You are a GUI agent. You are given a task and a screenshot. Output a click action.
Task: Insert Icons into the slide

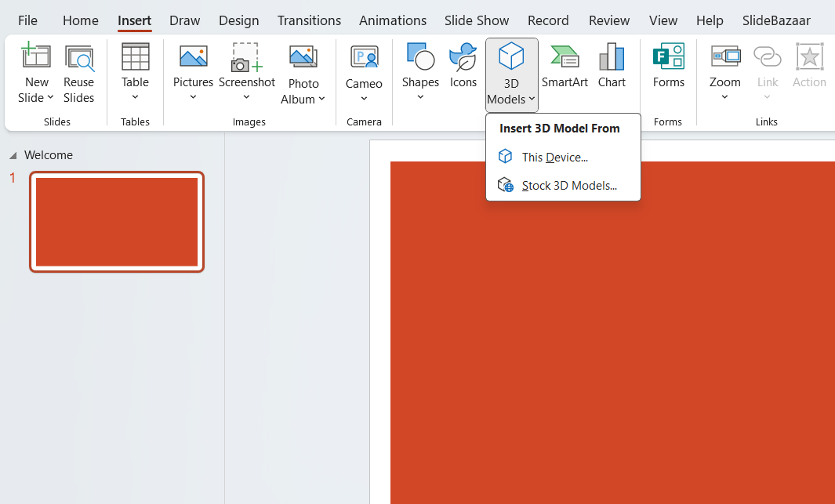point(463,67)
